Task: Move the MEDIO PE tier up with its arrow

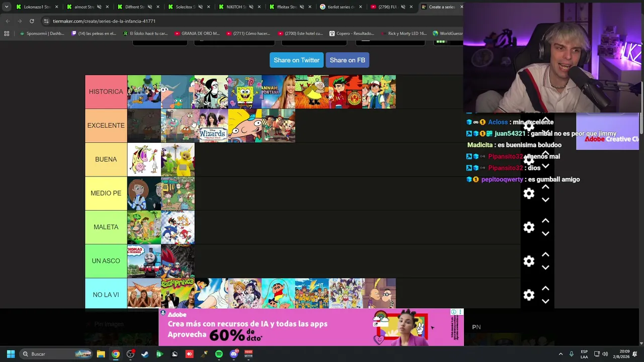Action: click(x=545, y=187)
